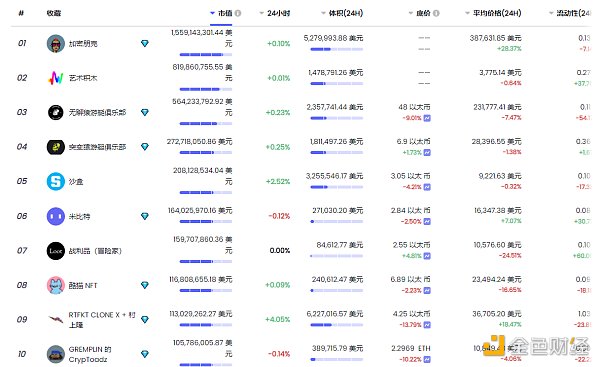Click the -0.12% 24-hour change value
This screenshot has width=600, height=367.
point(279,216)
